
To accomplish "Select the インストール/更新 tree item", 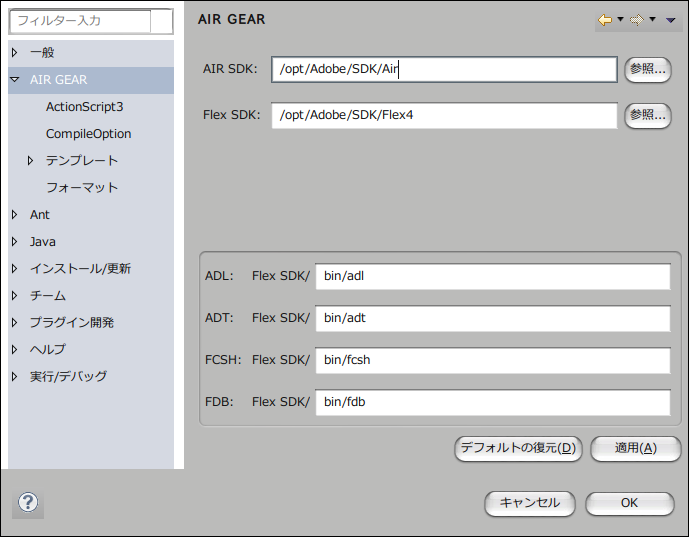I will click(x=80, y=268).
